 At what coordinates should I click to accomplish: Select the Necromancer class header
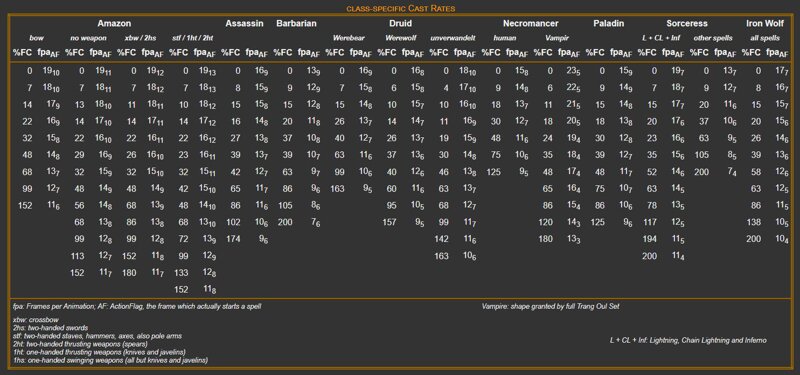[x=531, y=23]
